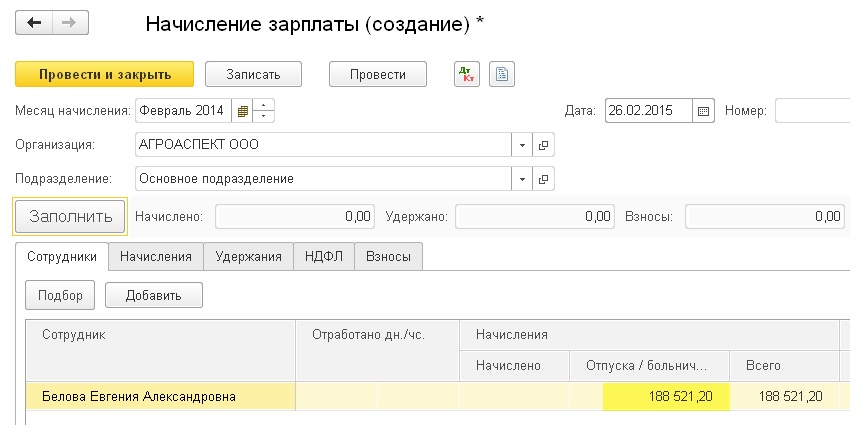This screenshot has height=441, width=868.
Task: Show the Дт/Кт accounting entries icon
Action: point(467,74)
